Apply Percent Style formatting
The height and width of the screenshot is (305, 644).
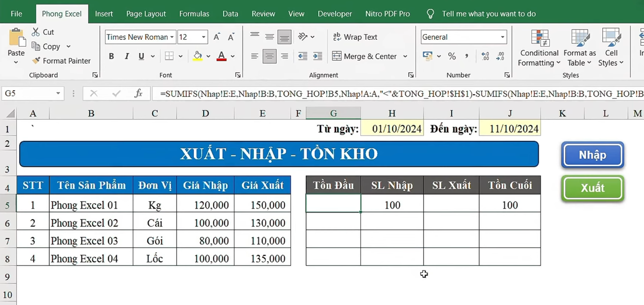pos(452,56)
